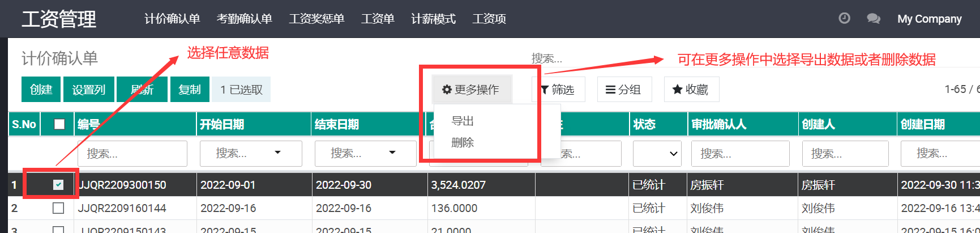Click the 设置列 button
The image size is (980, 233).
click(89, 90)
